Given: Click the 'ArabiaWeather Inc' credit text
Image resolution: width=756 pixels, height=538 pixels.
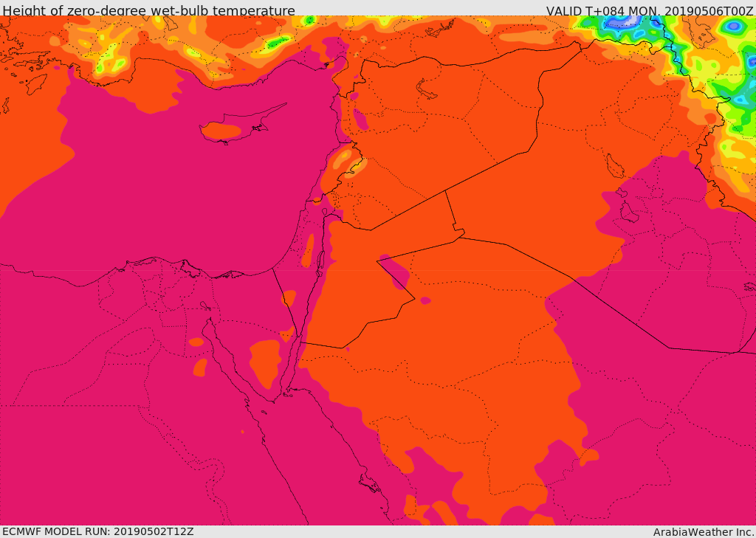Looking at the screenshot, I should 704,532.
